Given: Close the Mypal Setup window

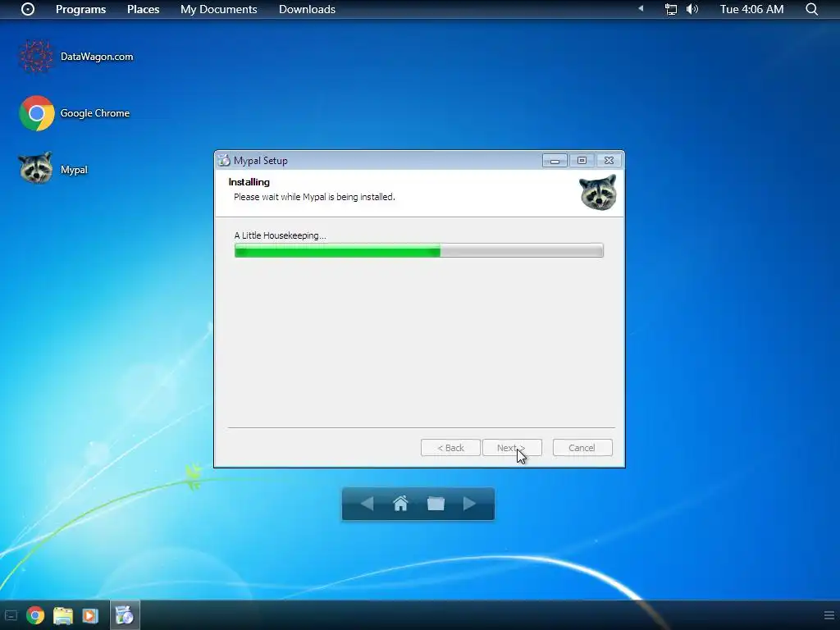Looking at the screenshot, I should coord(609,160).
